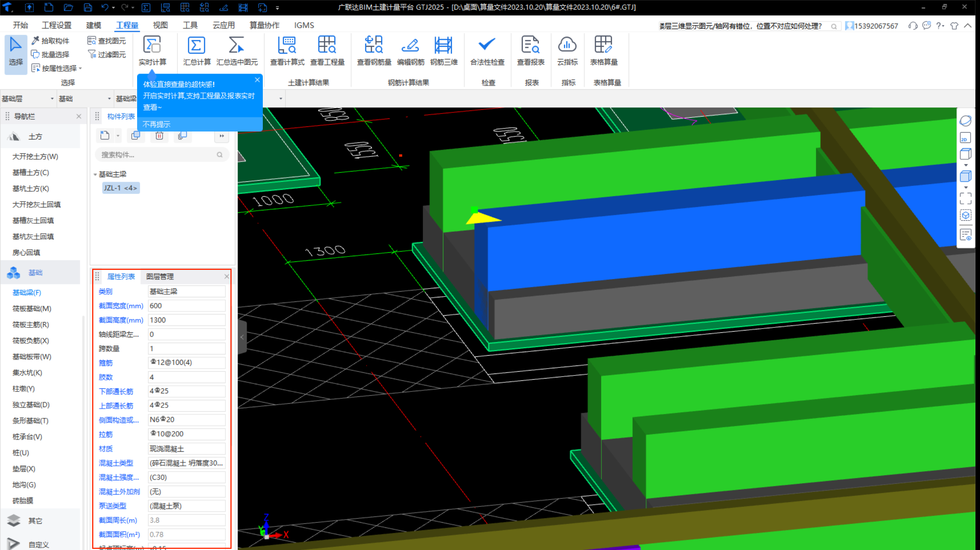Click the 搜索构件 search field

[161, 154]
